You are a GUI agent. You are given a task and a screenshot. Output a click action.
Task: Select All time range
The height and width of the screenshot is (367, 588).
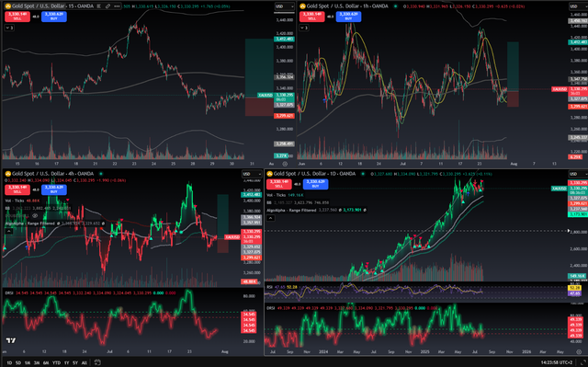[x=85, y=362]
